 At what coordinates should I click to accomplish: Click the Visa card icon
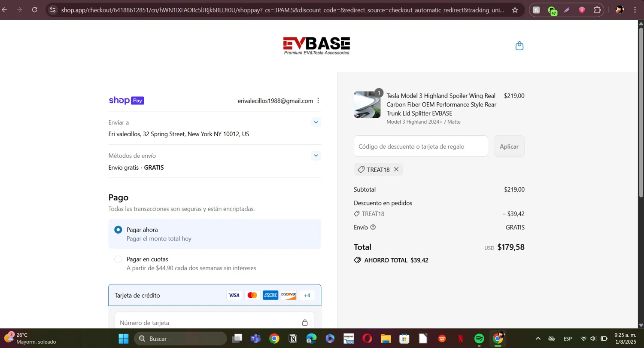coord(234,295)
